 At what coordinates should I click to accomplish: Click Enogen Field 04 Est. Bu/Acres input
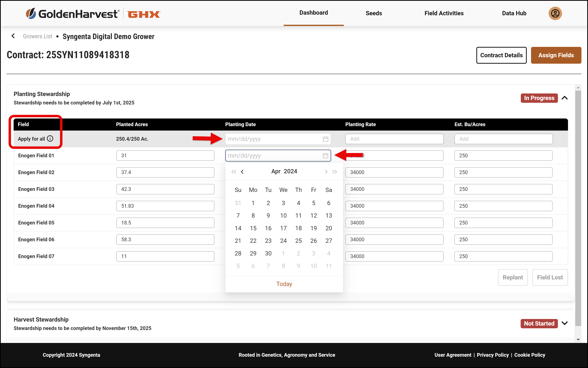[x=503, y=206]
